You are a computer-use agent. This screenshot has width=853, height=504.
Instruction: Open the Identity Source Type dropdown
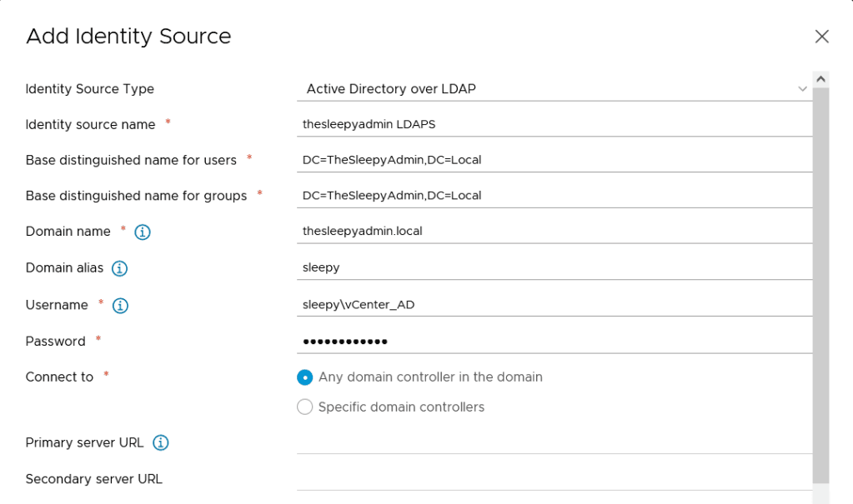click(x=554, y=89)
